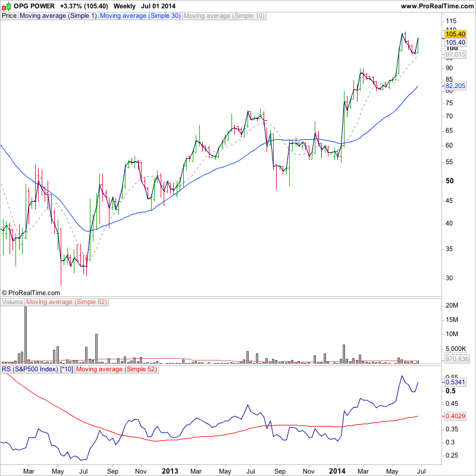Select volume Moving average (Simple 52) label
The width and height of the screenshot is (476, 476).
click(x=67, y=302)
